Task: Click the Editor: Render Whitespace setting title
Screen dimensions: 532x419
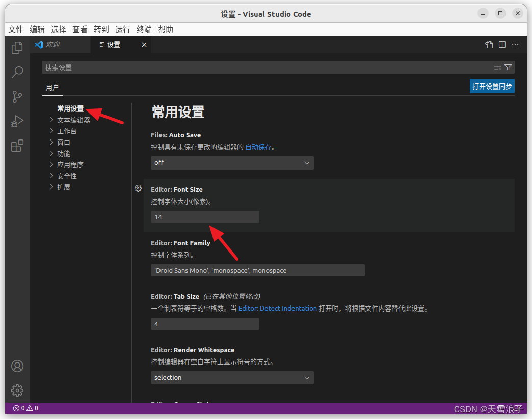Action: pyautogui.click(x=193, y=350)
